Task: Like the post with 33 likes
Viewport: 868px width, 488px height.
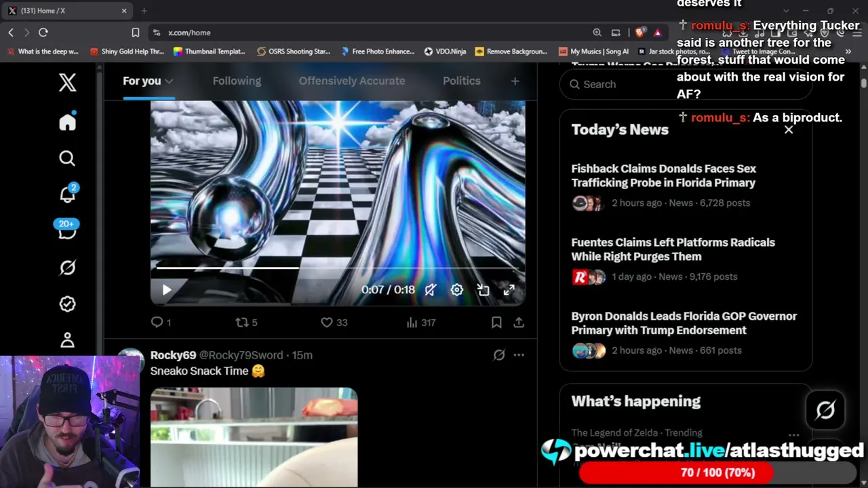Action: (334, 323)
